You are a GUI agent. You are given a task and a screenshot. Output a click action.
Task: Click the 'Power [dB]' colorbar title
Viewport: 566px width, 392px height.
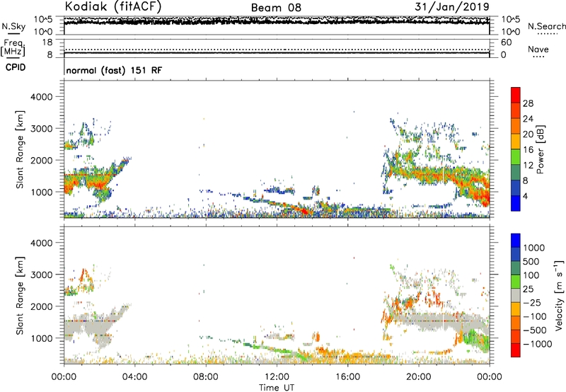point(540,149)
